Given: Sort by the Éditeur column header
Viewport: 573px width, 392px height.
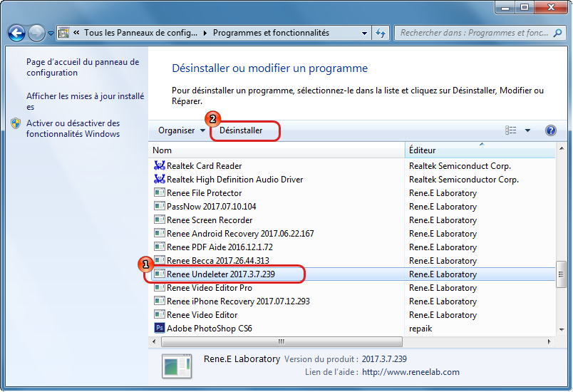Looking at the screenshot, I should [479, 150].
